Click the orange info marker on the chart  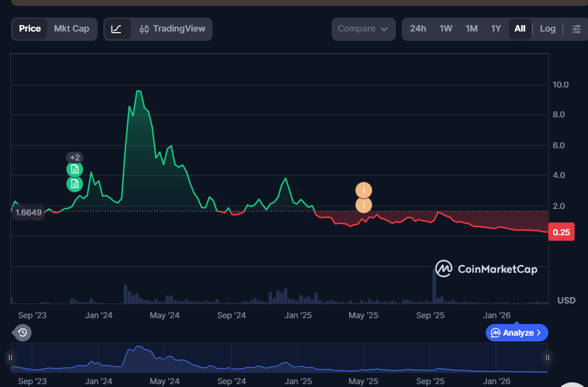363,190
